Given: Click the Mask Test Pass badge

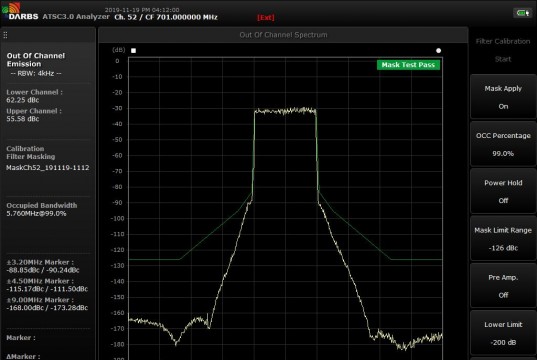Looking at the screenshot, I should coord(408,65).
